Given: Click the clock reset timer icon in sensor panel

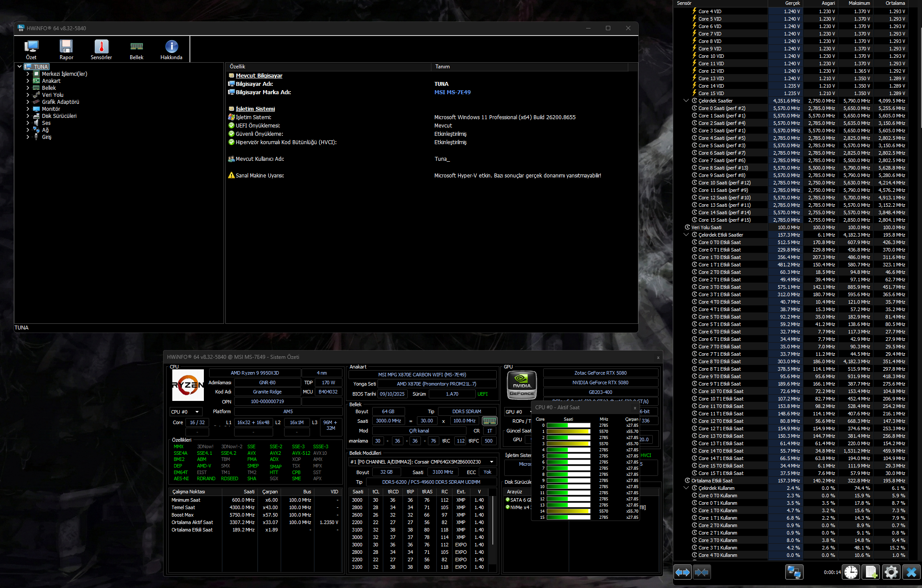Looking at the screenshot, I should point(851,572).
